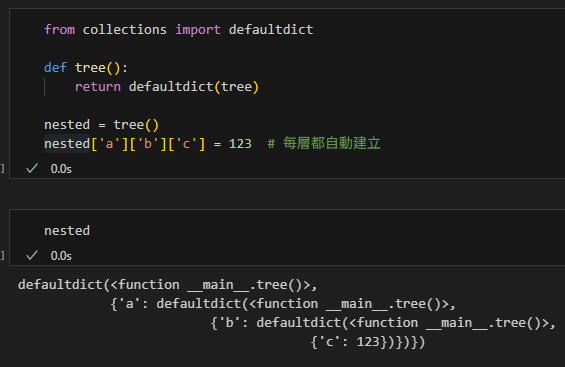Click the Chinese comment 每層都自動建立
The width and height of the screenshot is (565, 367).
coord(332,143)
